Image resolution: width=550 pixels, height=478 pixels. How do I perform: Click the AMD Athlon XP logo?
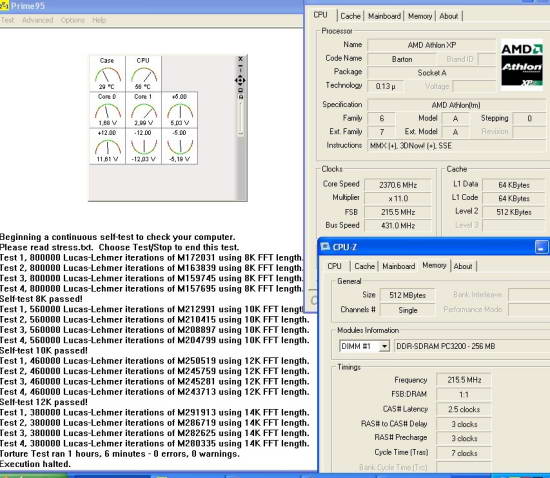522,64
